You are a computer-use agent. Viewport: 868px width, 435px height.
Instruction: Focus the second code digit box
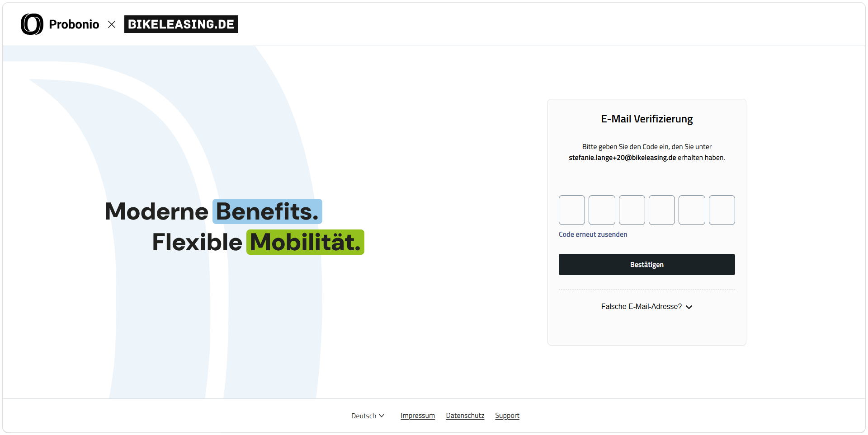pyautogui.click(x=602, y=210)
